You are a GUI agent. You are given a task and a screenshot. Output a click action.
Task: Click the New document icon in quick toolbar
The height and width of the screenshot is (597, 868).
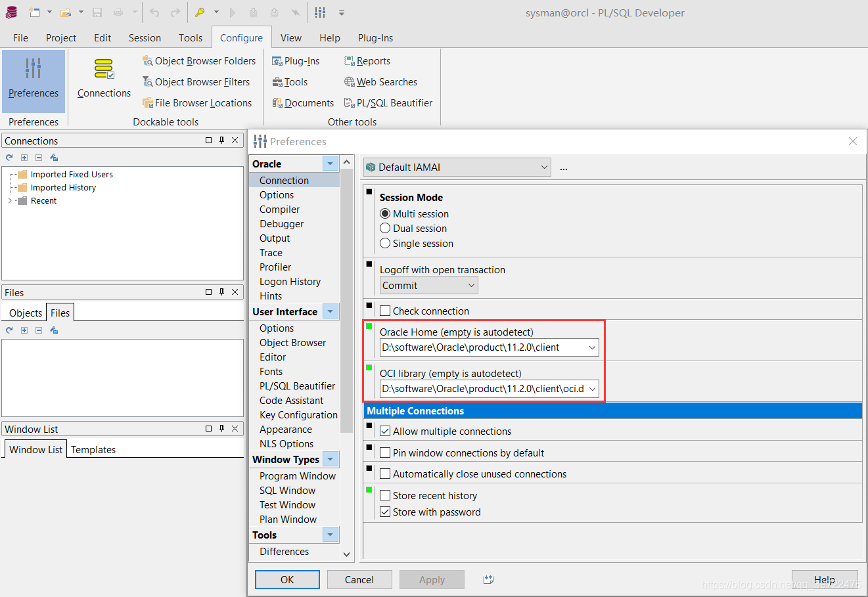click(34, 12)
